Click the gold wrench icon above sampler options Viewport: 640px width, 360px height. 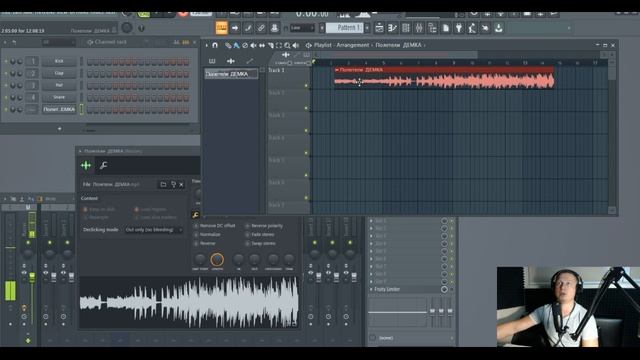tap(196, 215)
